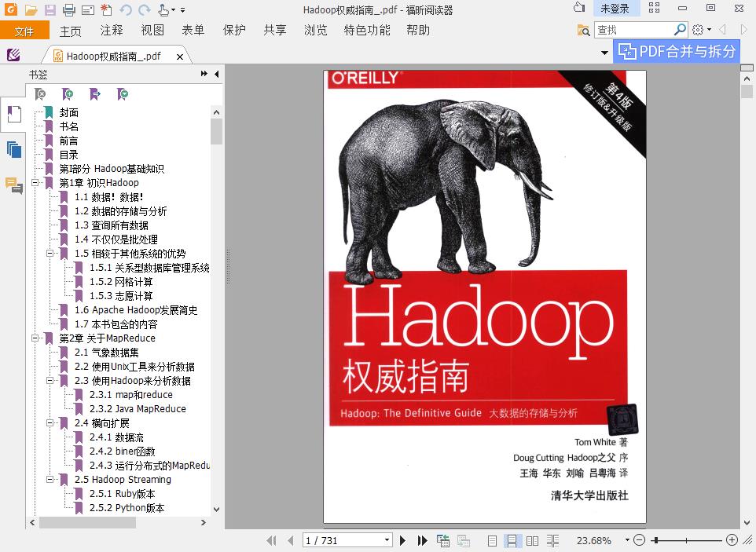Viewport: 756px width, 552px height.
Task: Go to previous page arrow
Action: (x=290, y=540)
